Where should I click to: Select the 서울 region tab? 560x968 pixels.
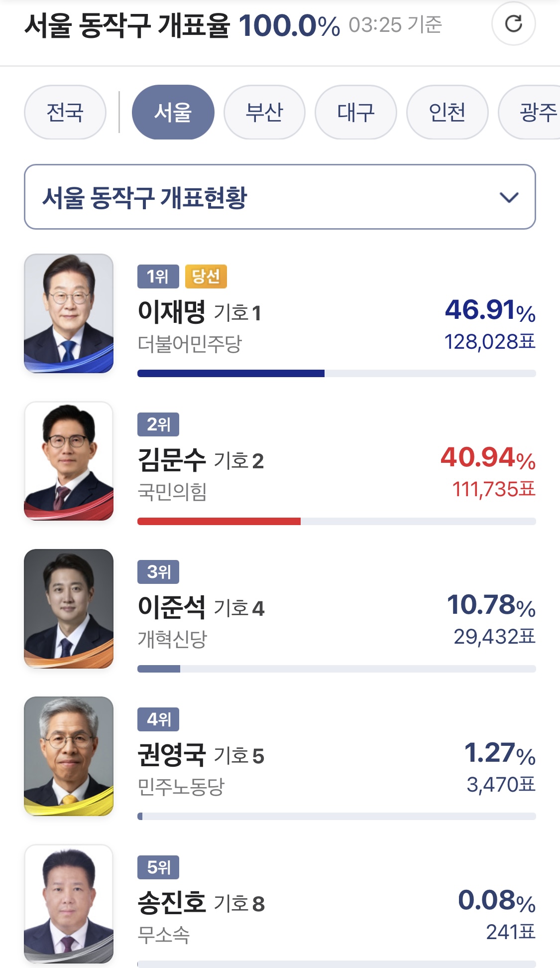click(x=173, y=112)
